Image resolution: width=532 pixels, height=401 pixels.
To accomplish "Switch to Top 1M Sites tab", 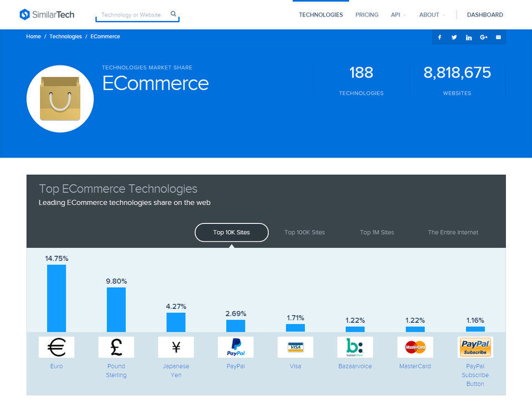I will coord(377,232).
